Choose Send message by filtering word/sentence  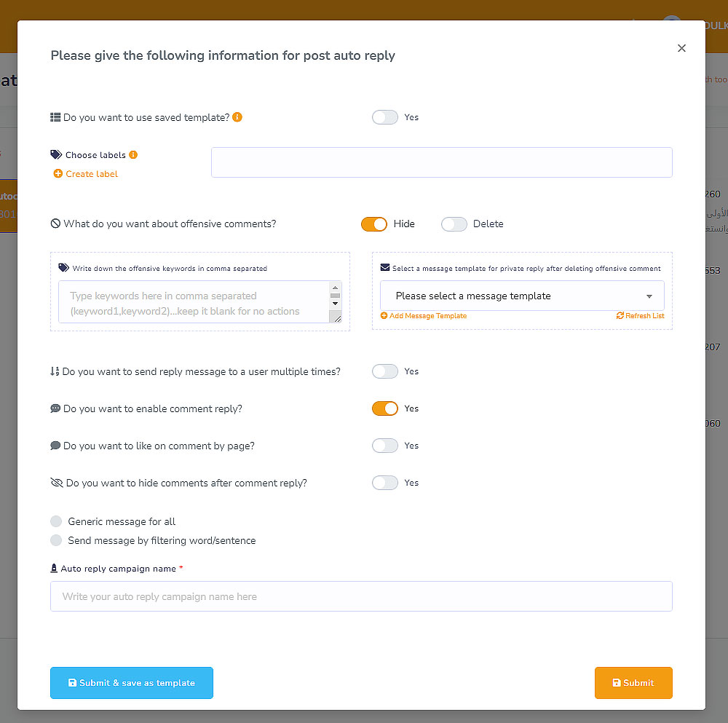point(56,540)
